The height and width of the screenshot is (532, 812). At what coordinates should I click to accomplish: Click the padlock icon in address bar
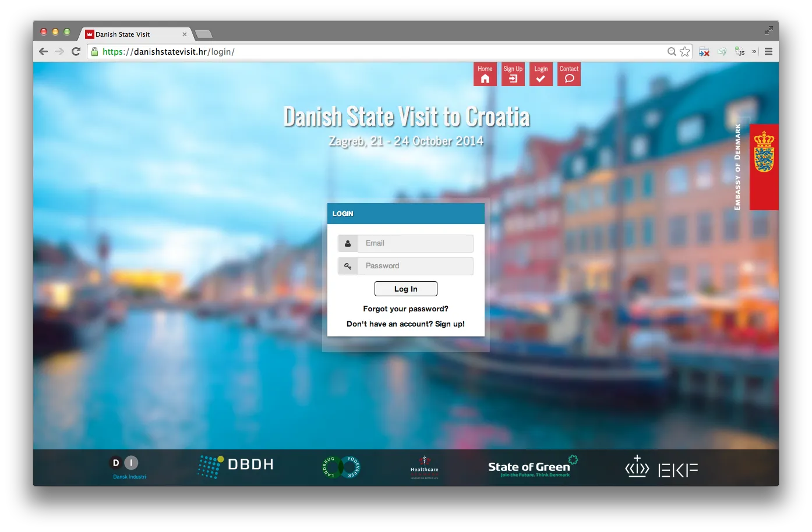(94, 51)
